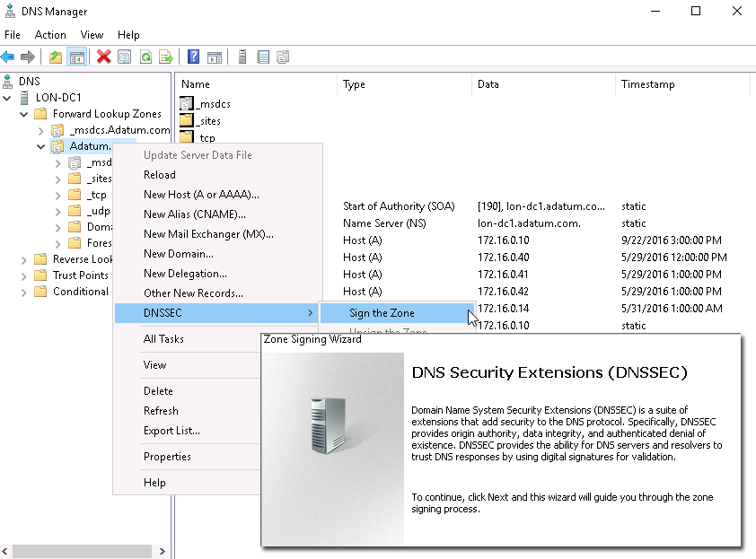The height and width of the screenshot is (559, 756).
Task: Click the Forward arrow in the toolbar
Action: 28,57
